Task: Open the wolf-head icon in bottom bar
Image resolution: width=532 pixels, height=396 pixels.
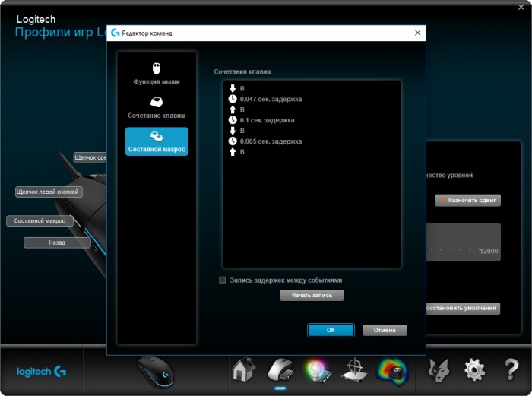Action: pyautogui.click(x=439, y=370)
